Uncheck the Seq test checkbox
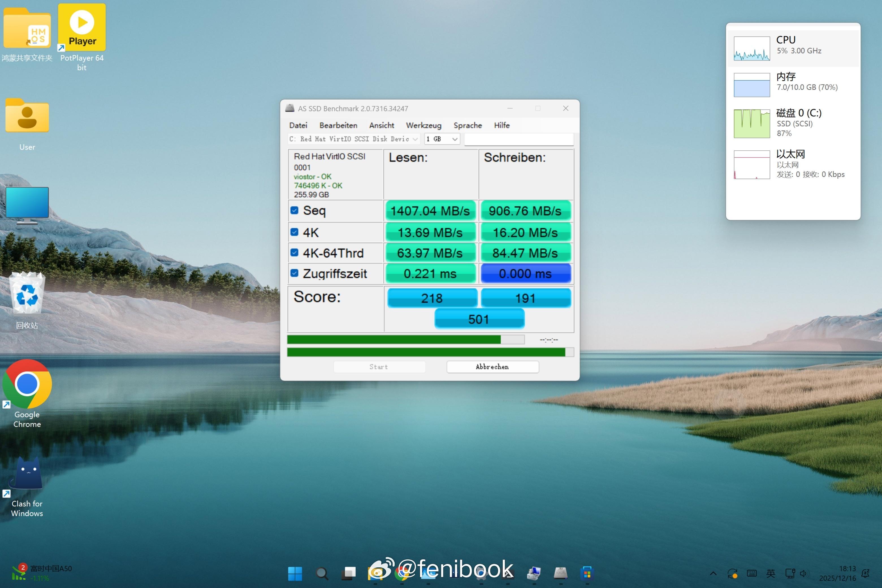 tap(294, 210)
